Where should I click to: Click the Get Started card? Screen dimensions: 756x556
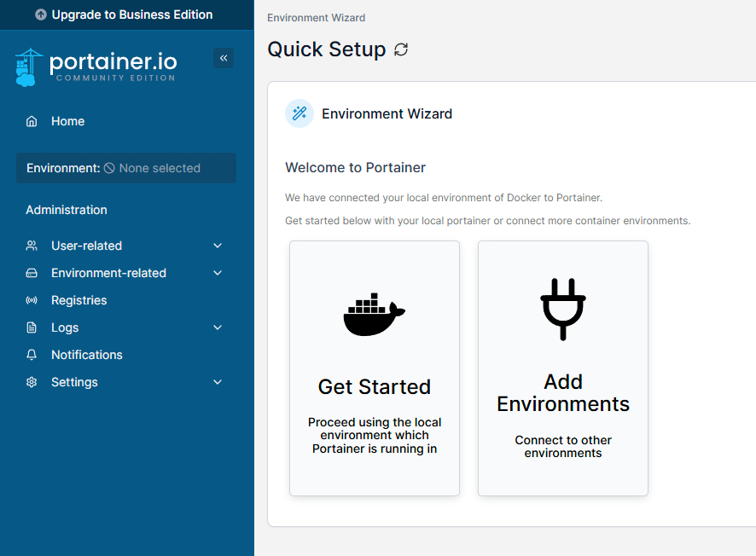coord(374,368)
